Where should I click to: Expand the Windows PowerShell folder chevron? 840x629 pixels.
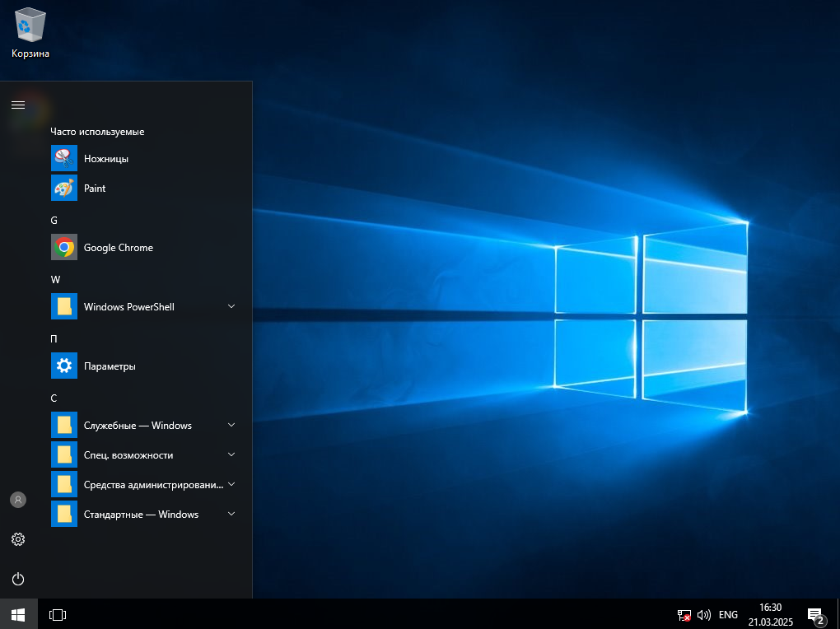(231, 307)
